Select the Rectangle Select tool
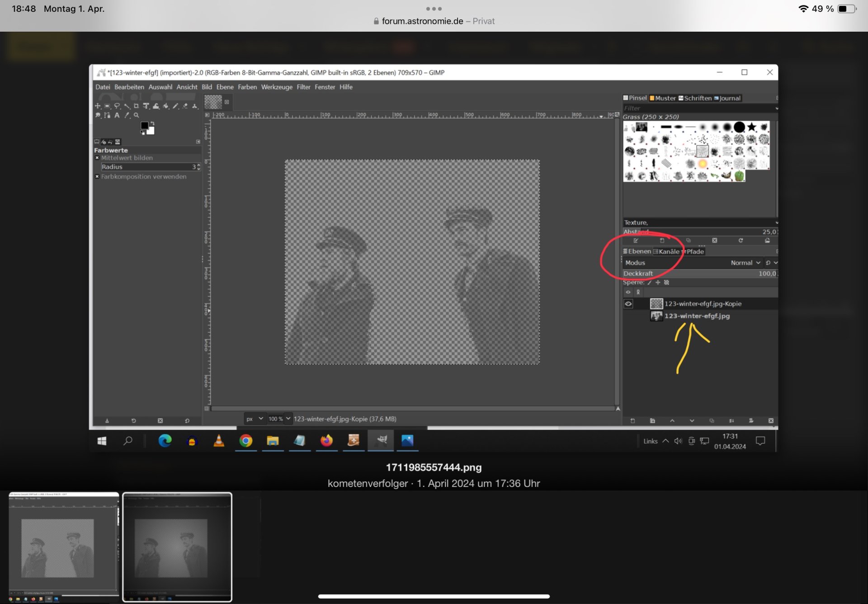The width and height of the screenshot is (868, 604). click(107, 106)
